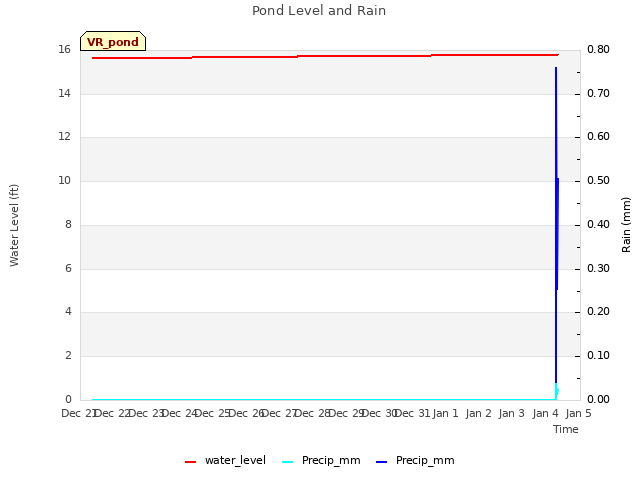Click the cyan Precip_mm legend swatch

287,462
